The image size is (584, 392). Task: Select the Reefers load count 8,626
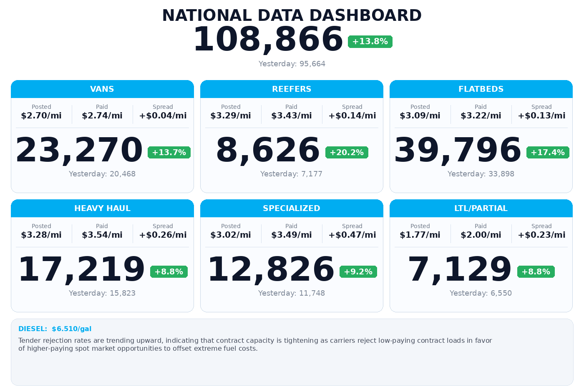[268, 150]
